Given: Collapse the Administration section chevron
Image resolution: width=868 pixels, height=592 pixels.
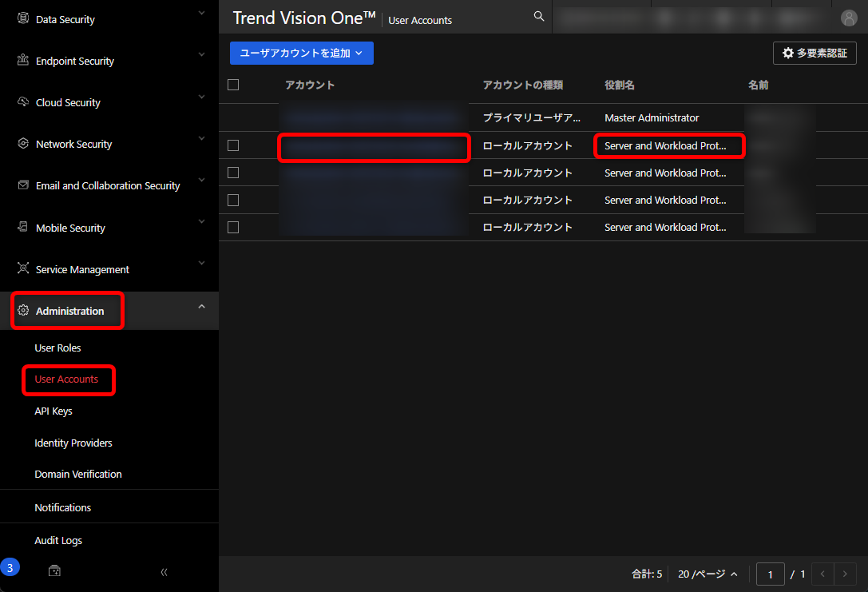Looking at the screenshot, I should (x=201, y=306).
